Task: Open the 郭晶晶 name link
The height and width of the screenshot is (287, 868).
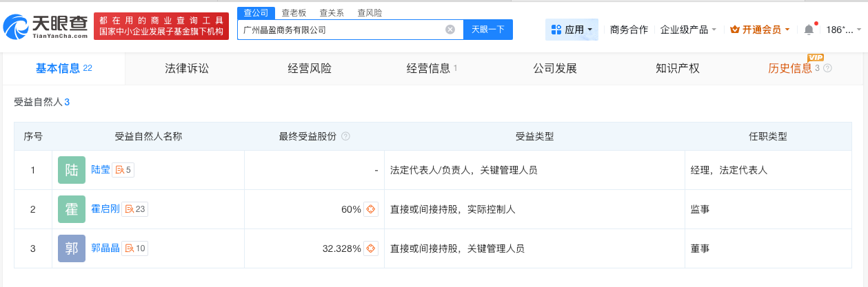Action: click(105, 248)
